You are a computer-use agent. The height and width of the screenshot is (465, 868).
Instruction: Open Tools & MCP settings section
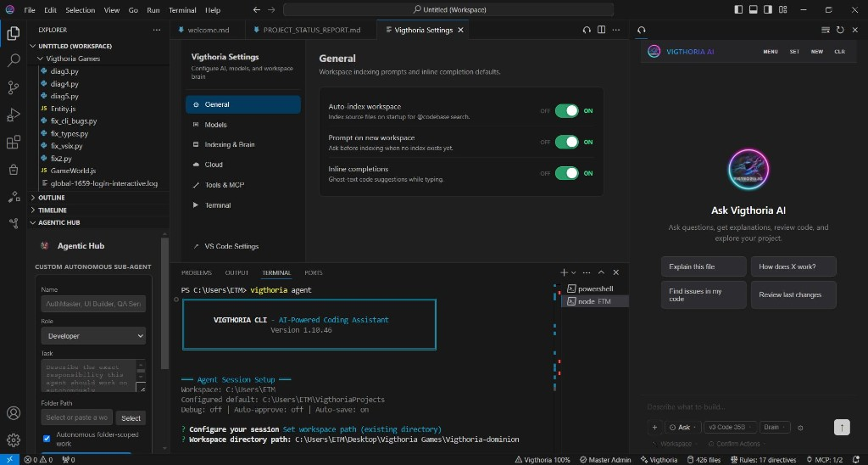tap(243, 185)
